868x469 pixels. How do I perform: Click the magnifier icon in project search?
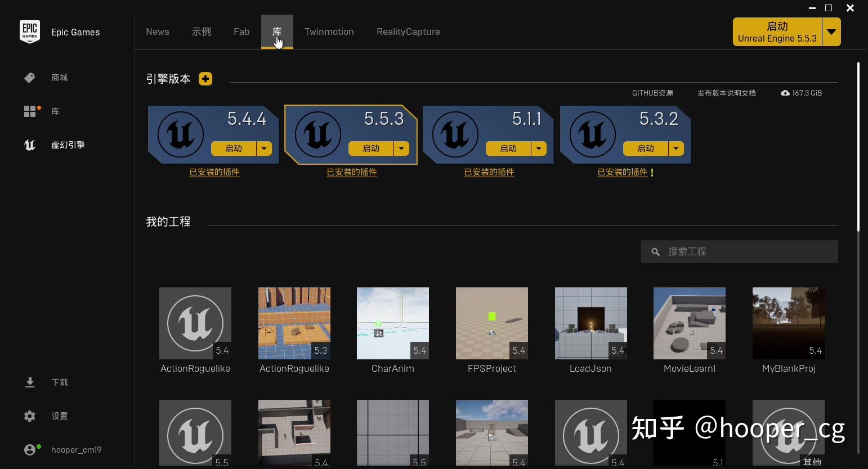click(x=656, y=251)
